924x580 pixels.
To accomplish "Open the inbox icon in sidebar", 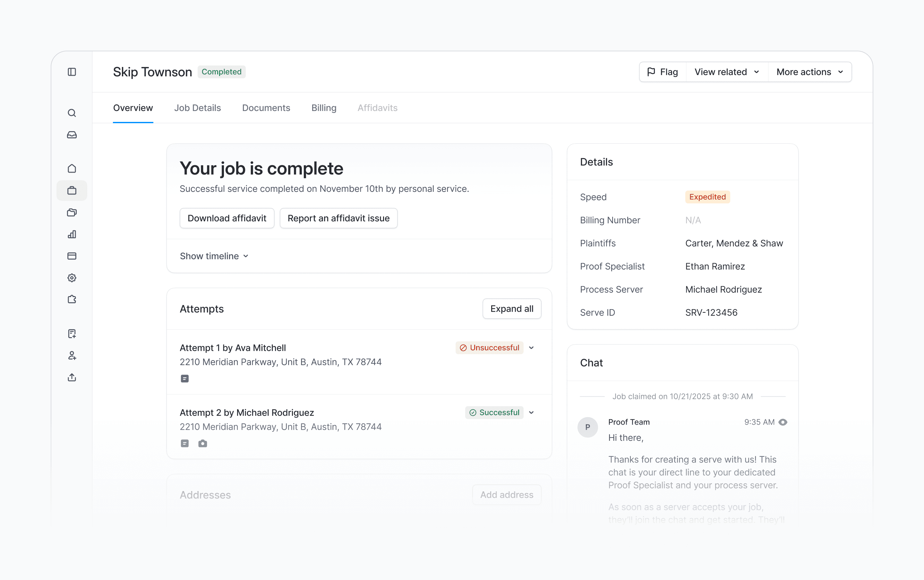I will (x=72, y=135).
